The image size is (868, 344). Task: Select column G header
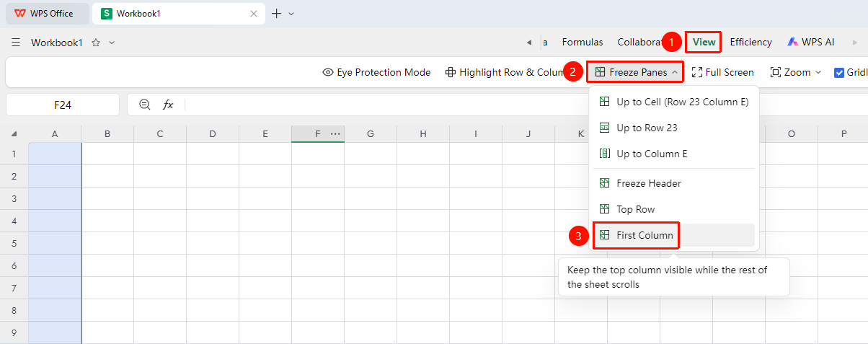coord(371,133)
